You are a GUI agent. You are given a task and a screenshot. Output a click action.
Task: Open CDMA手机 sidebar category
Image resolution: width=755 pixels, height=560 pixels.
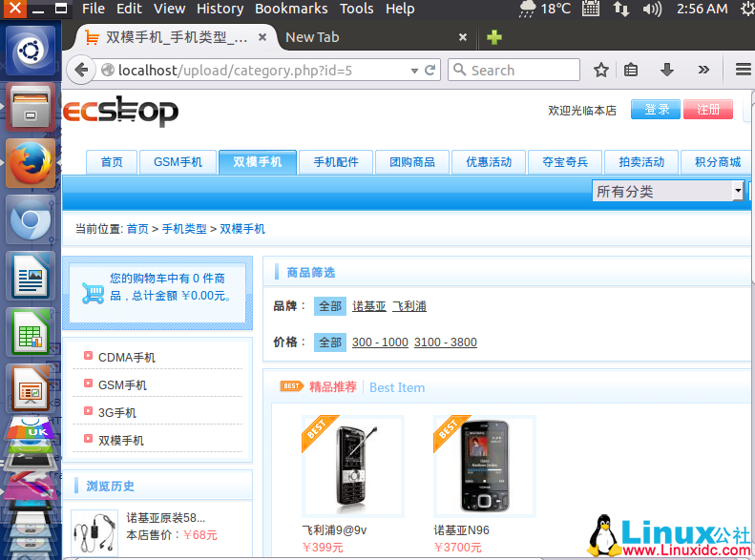[127, 358]
